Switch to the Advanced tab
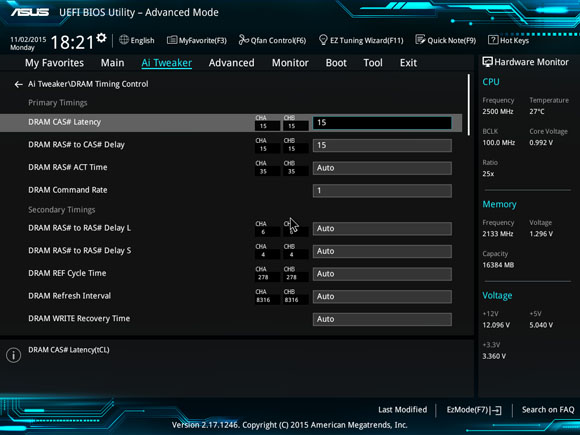 (232, 63)
